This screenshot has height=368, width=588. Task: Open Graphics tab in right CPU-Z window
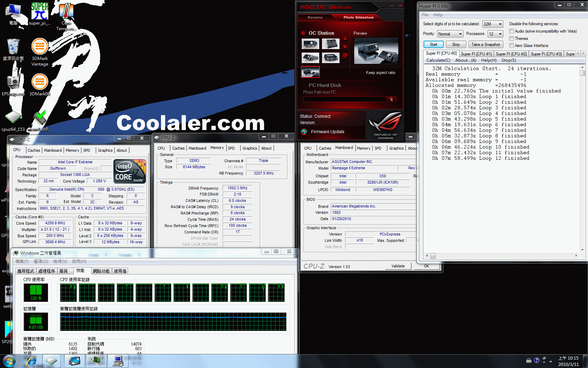[396, 148]
